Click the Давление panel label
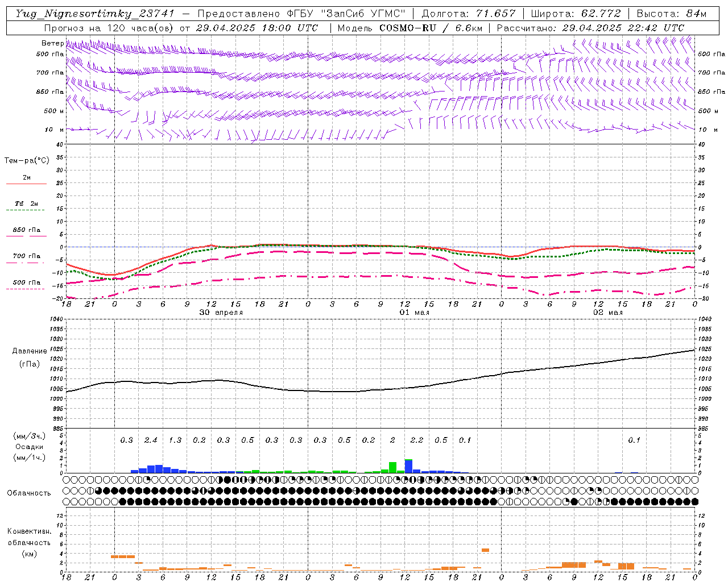 [30, 351]
